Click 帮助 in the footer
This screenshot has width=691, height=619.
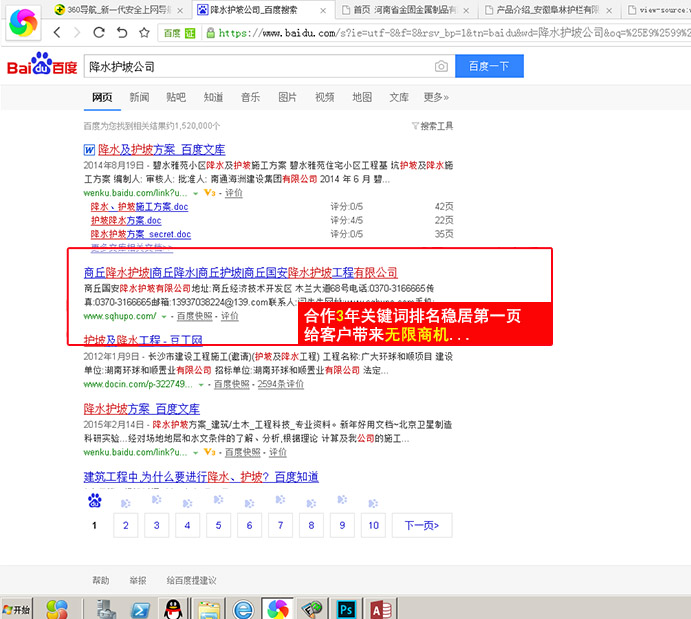point(101,580)
